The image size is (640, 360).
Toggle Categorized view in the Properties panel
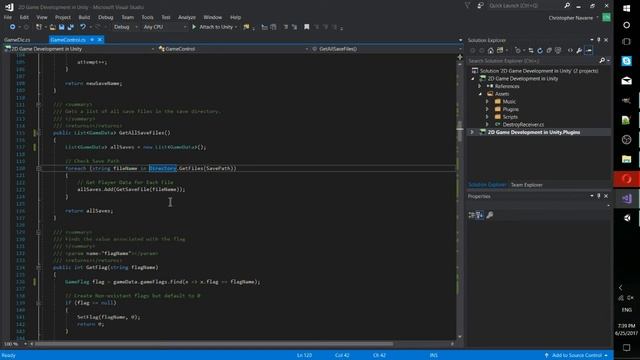click(x=471, y=215)
